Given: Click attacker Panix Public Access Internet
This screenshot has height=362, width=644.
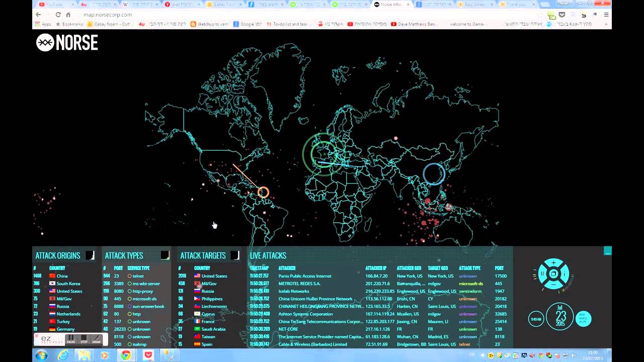Looking at the screenshot, I should (x=305, y=276).
